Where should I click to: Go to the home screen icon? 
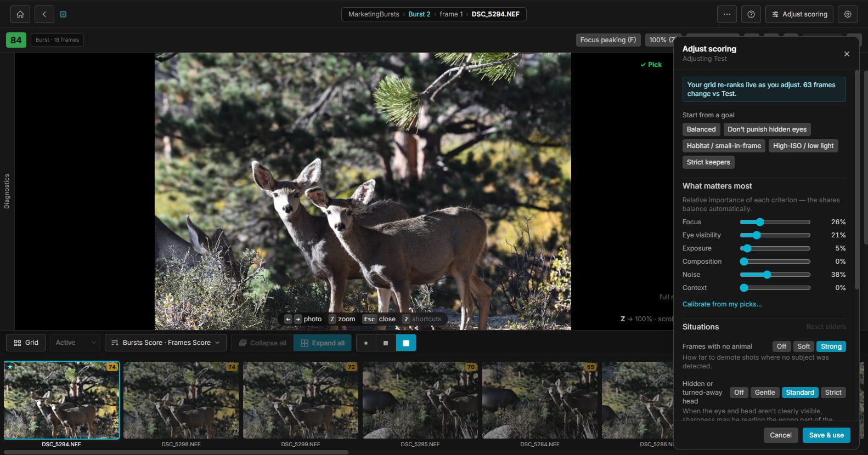pos(20,14)
